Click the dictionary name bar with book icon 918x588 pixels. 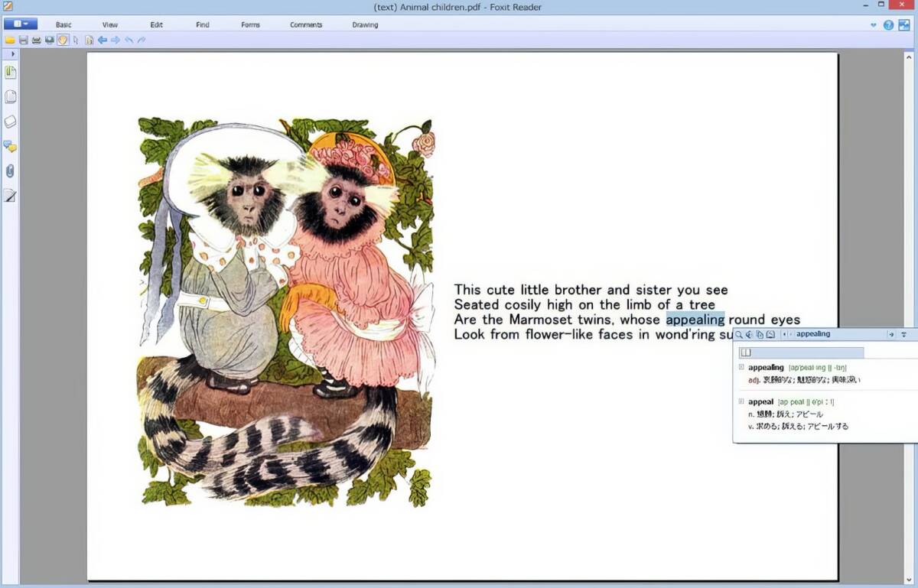tap(801, 352)
